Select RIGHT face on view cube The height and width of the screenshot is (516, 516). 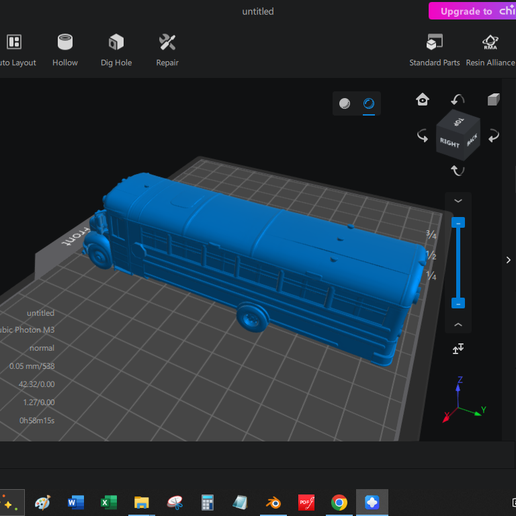(450, 143)
